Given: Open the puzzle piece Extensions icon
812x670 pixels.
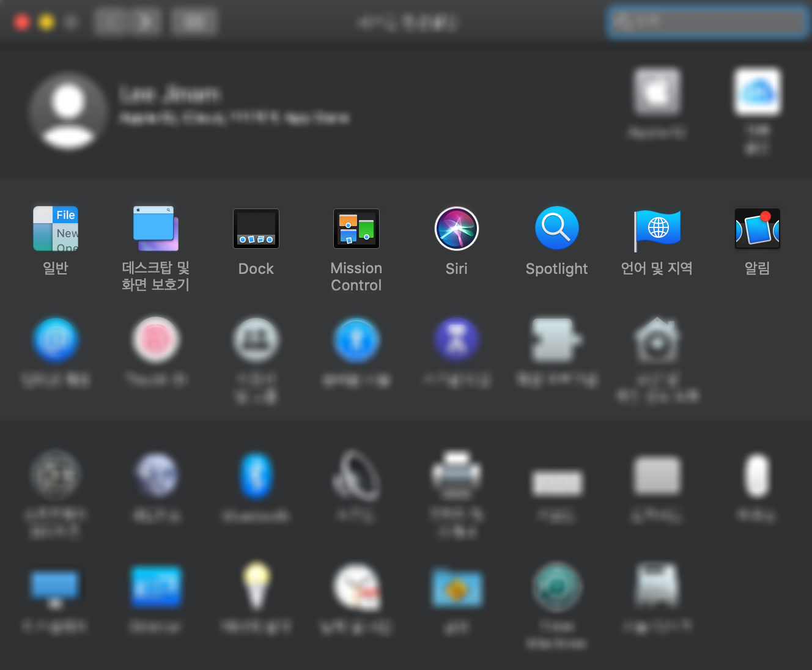Looking at the screenshot, I should tap(557, 340).
